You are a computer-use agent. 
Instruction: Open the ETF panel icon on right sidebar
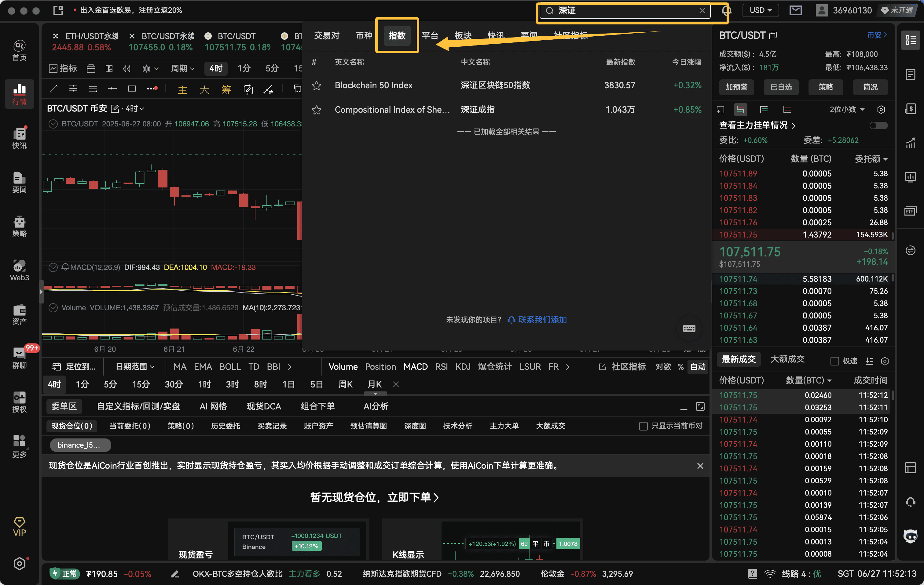(x=911, y=211)
